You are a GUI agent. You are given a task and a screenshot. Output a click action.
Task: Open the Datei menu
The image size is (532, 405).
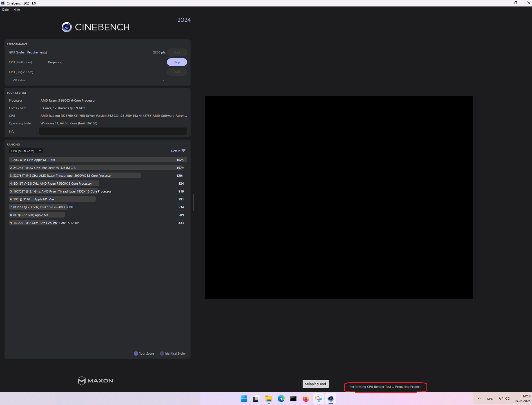pos(6,10)
